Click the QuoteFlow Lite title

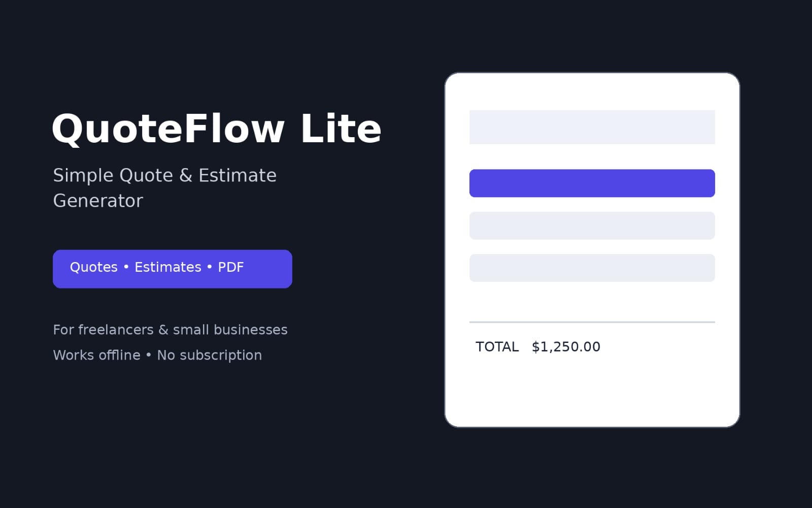pos(216,129)
